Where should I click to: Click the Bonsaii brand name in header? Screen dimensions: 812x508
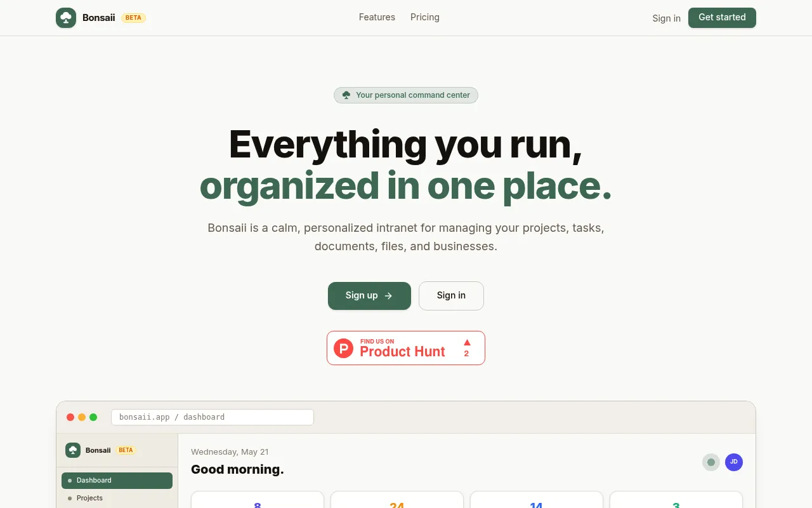(x=99, y=18)
